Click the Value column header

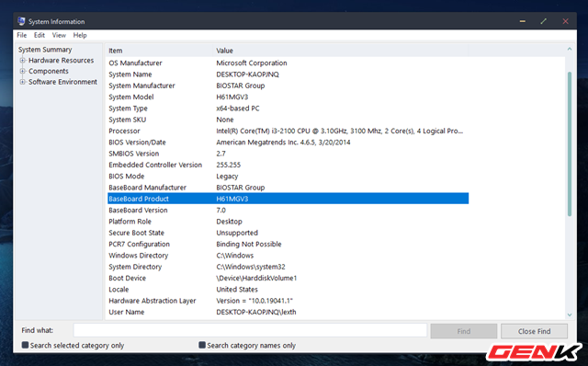341,51
